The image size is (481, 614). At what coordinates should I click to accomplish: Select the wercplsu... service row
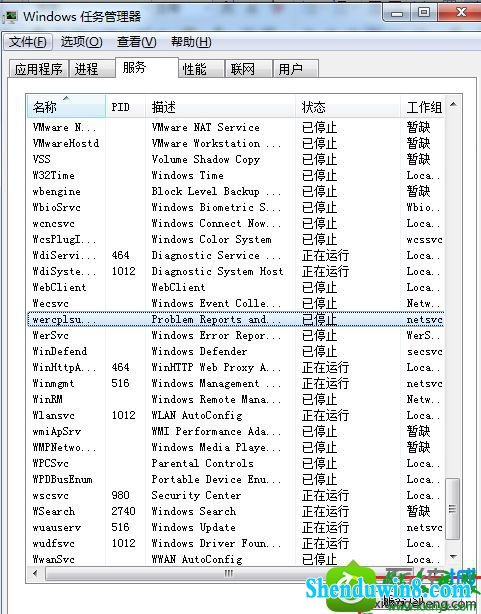pos(236,320)
